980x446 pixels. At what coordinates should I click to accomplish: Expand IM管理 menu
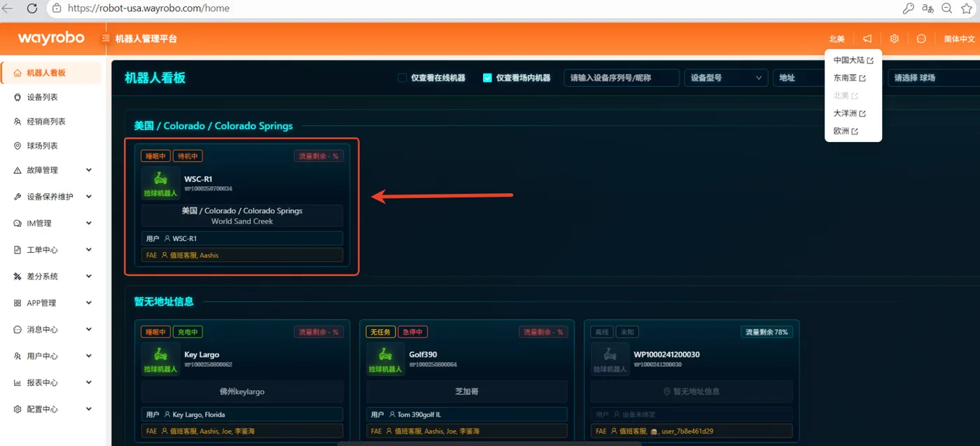coord(53,223)
